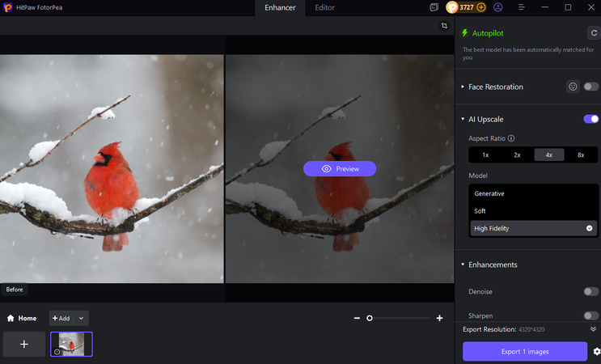601x364 pixels.
Task: Expand the Face Restoration section arrow
Action: (x=463, y=87)
